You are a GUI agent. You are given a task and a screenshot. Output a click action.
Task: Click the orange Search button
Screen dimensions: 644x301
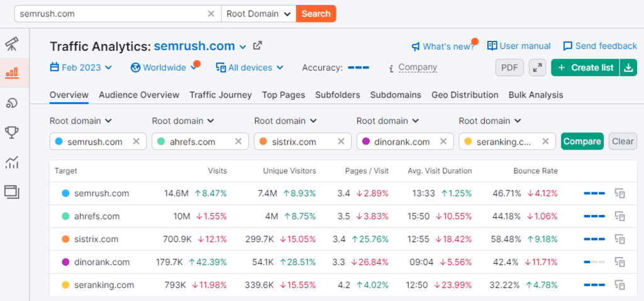click(x=316, y=14)
